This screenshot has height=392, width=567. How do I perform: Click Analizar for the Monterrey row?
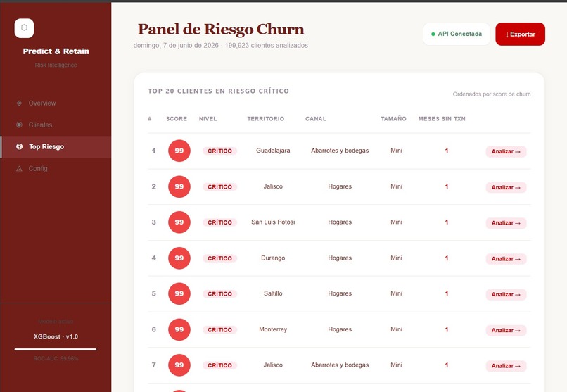(x=506, y=330)
